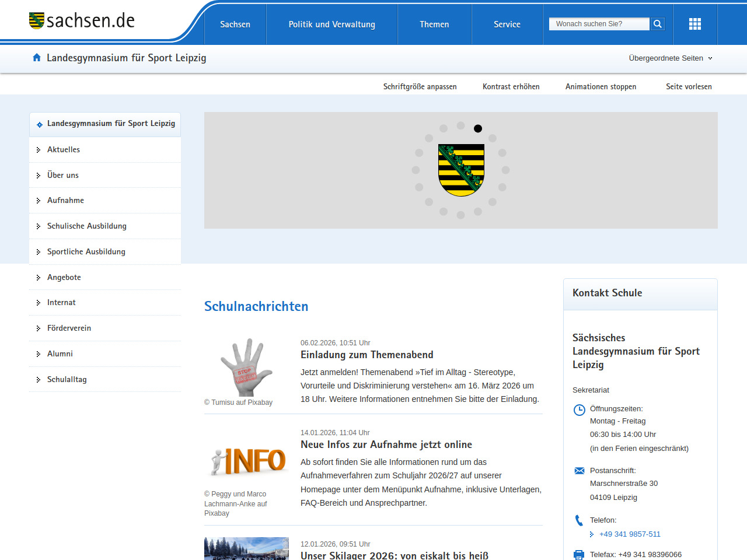The height and width of the screenshot is (560, 747).
Task: Open the Politik und Verwaltung menu
Action: click(x=331, y=24)
